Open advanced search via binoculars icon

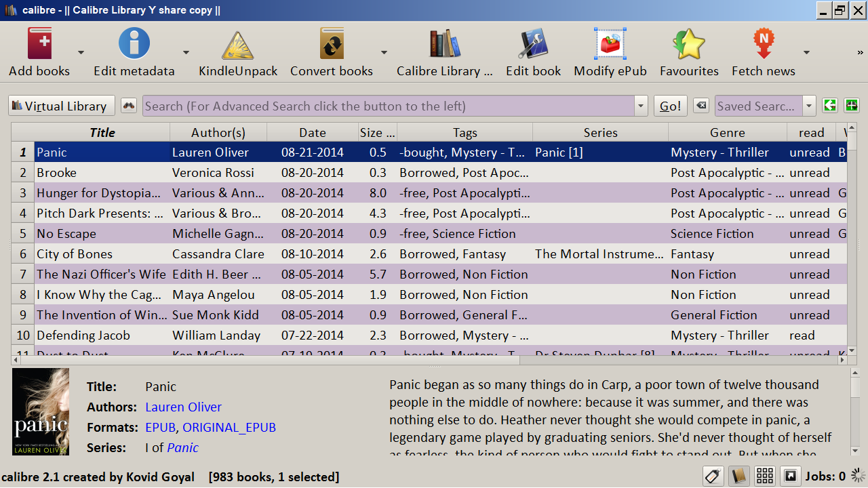point(129,106)
